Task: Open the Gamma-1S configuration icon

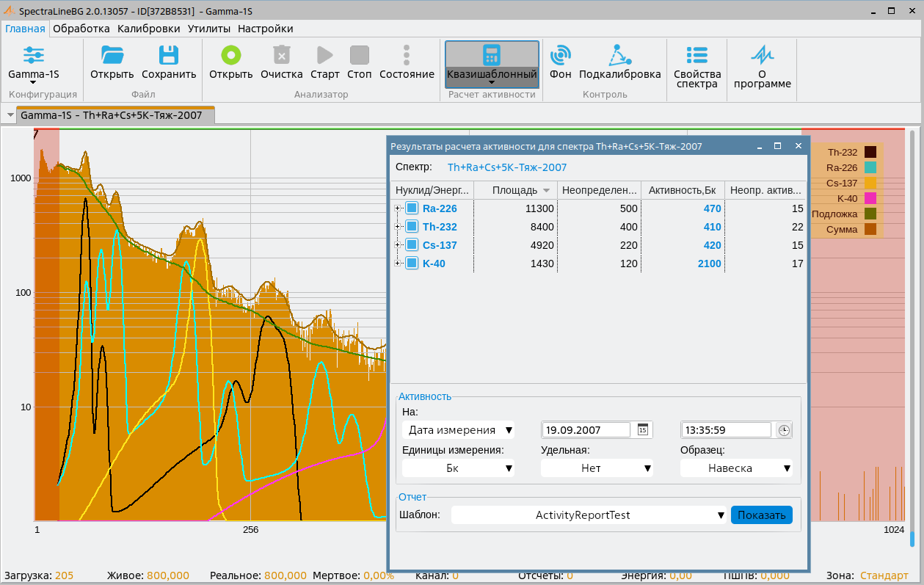Action: pos(34,56)
